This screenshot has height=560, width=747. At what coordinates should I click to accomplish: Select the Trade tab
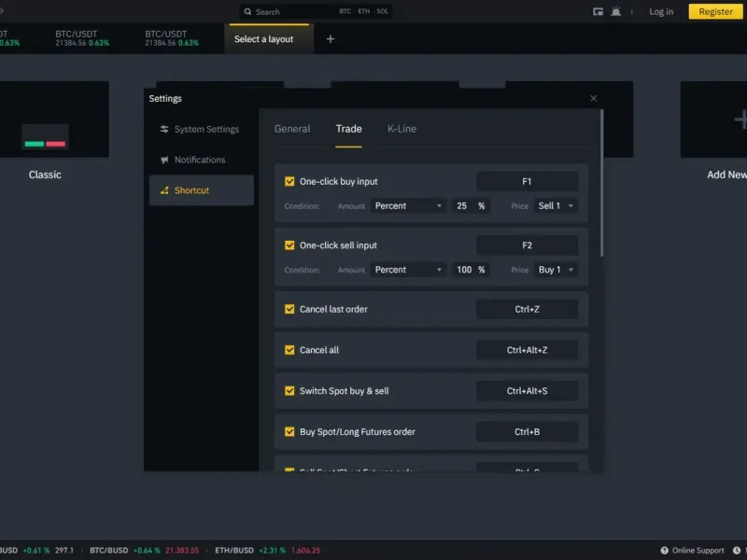coord(348,129)
